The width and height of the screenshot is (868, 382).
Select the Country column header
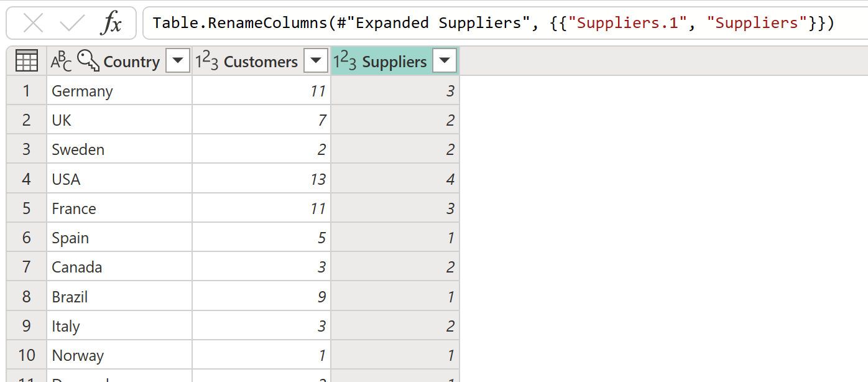coord(131,61)
